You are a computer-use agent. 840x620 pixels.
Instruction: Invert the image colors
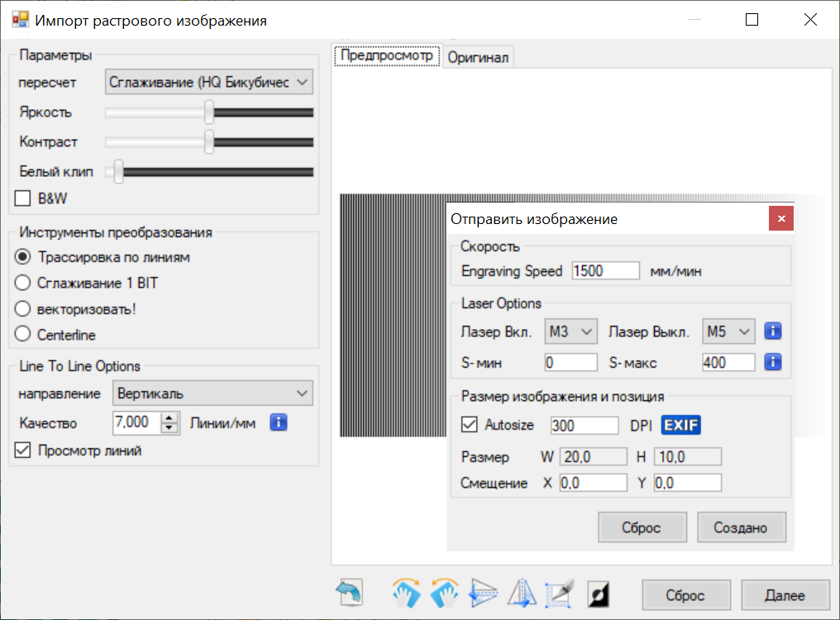point(598,593)
